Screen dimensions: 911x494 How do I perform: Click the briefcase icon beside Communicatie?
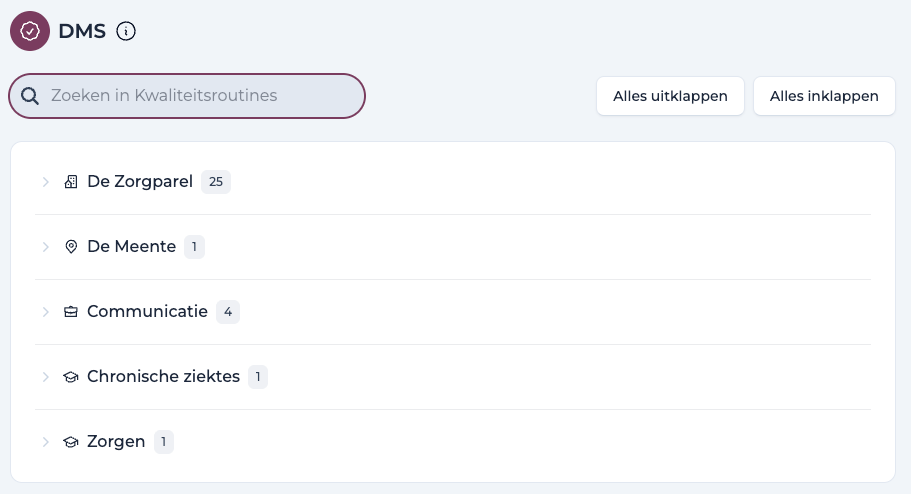[71, 312]
